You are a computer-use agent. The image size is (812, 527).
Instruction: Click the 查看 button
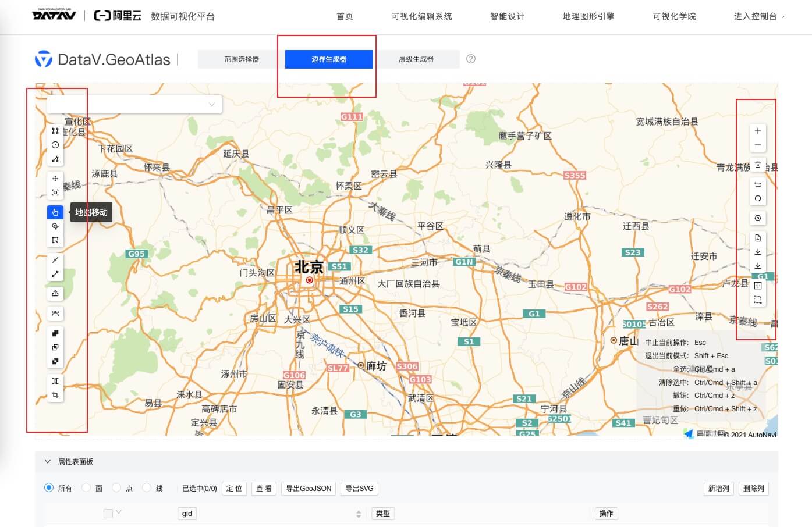(x=264, y=489)
